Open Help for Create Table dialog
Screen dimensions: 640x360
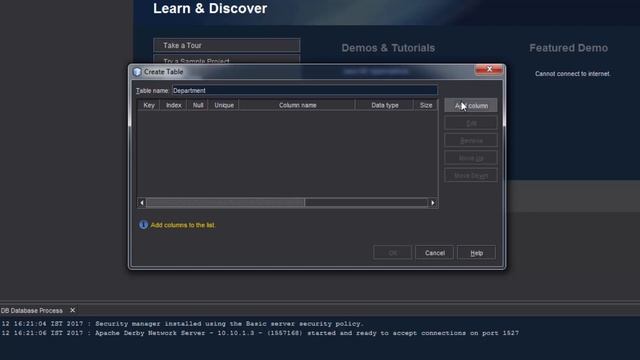[x=476, y=253]
